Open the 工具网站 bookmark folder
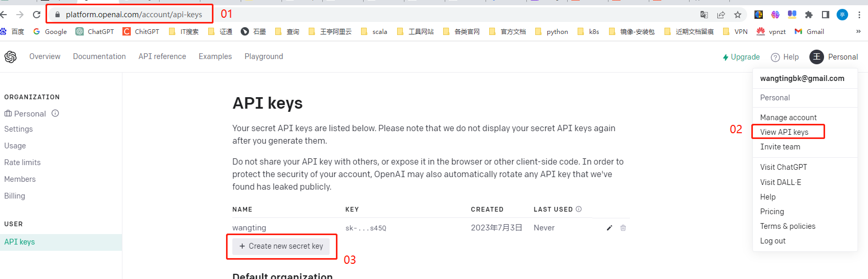Image resolution: width=868 pixels, height=279 pixels. 415,31
